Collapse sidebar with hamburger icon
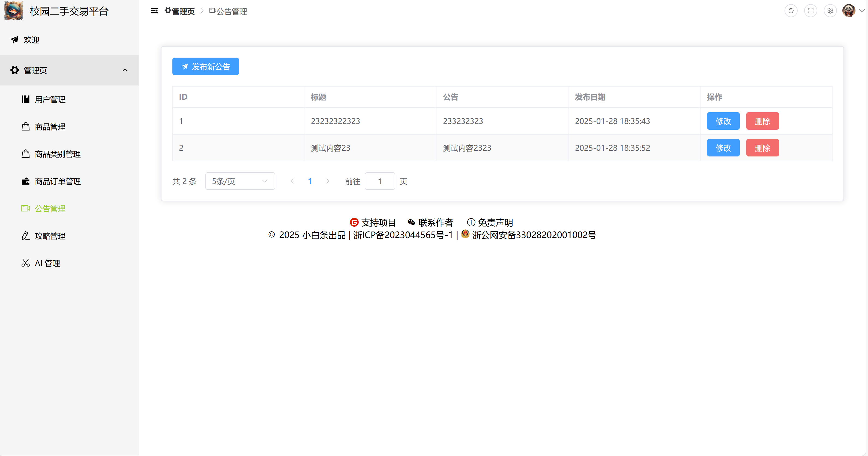Image resolution: width=868 pixels, height=456 pixels. click(x=154, y=11)
